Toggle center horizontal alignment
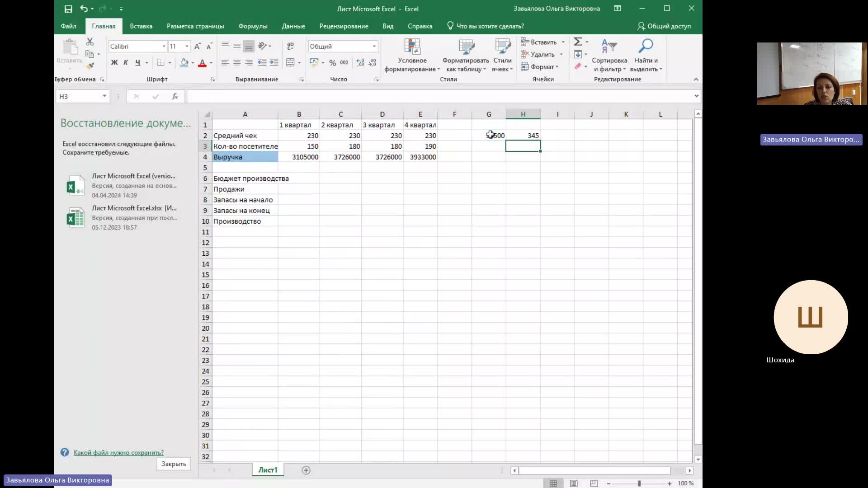The height and width of the screenshot is (488, 868). (x=237, y=63)
